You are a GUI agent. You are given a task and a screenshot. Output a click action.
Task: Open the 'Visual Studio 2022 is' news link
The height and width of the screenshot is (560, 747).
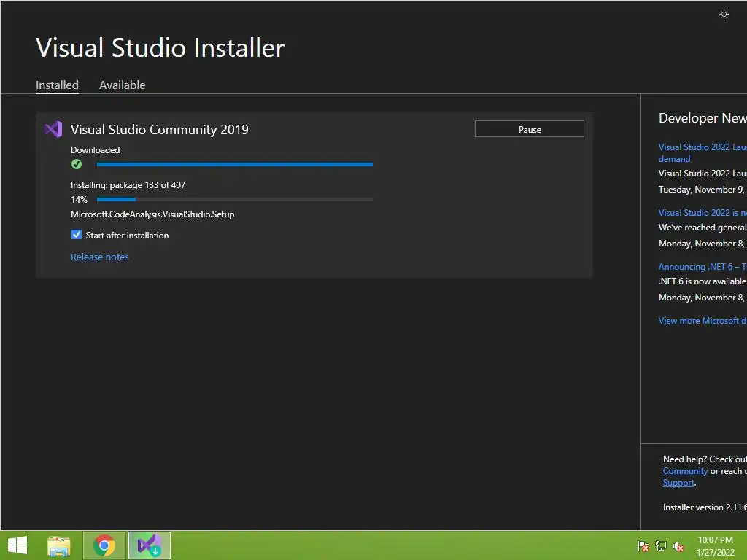coord(703,213)
